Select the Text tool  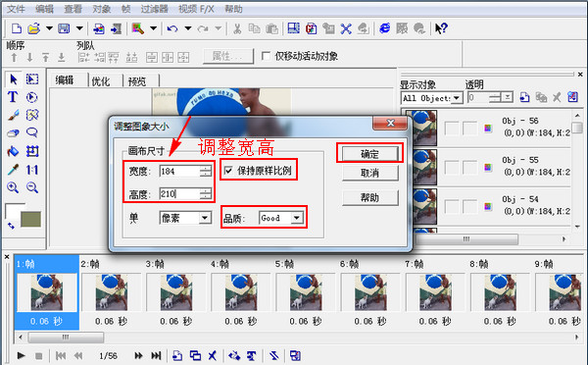(x=13, y=97)
